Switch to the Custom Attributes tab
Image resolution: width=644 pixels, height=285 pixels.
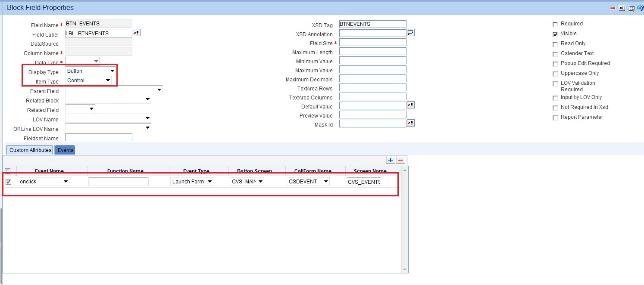coord(30,150)
